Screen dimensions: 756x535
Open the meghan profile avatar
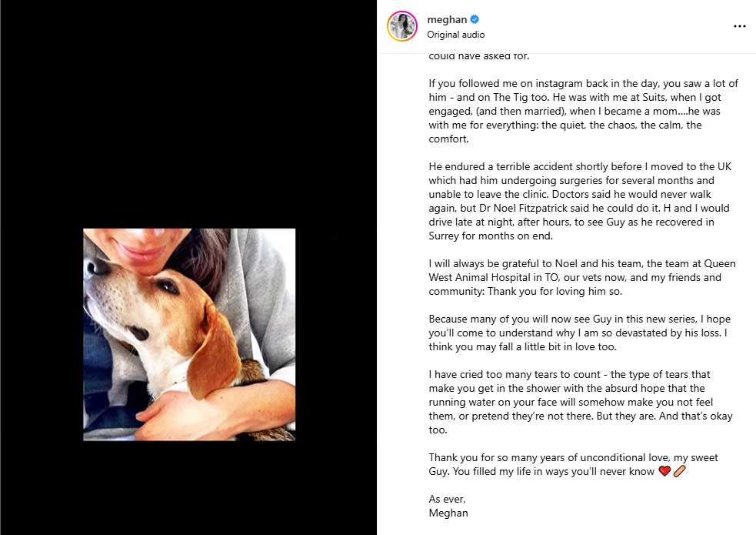click(402, 26)
